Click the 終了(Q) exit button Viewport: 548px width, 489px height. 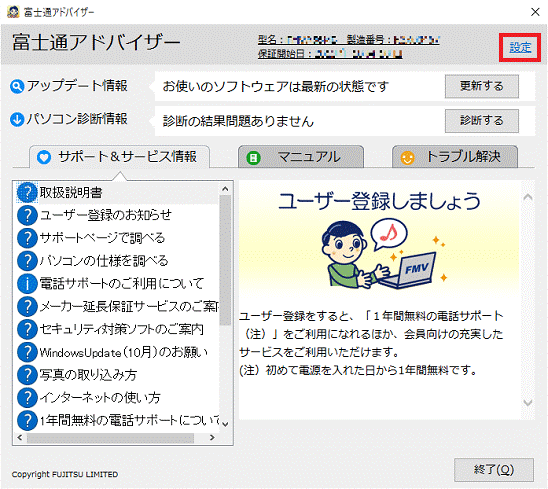493,469
